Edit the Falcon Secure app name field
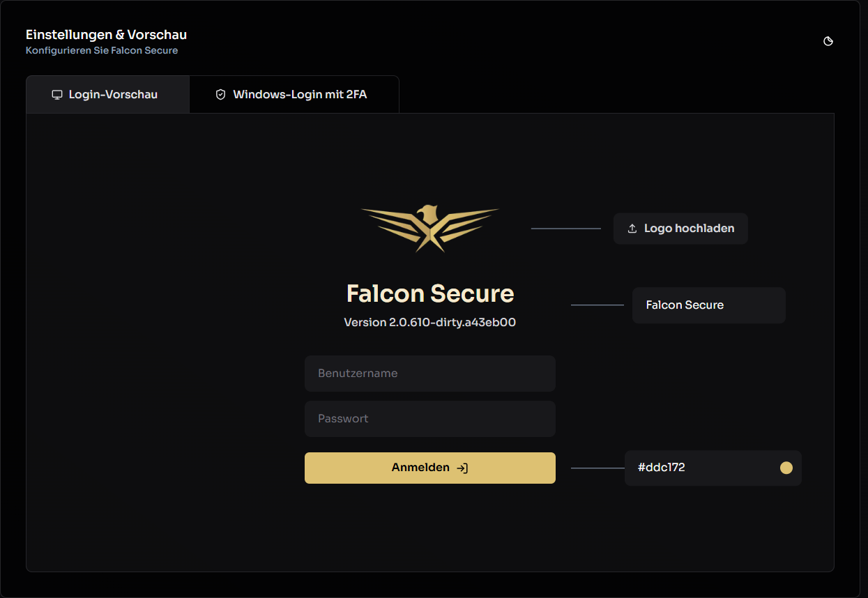868x598 pixels. click(x=709, y=305)
